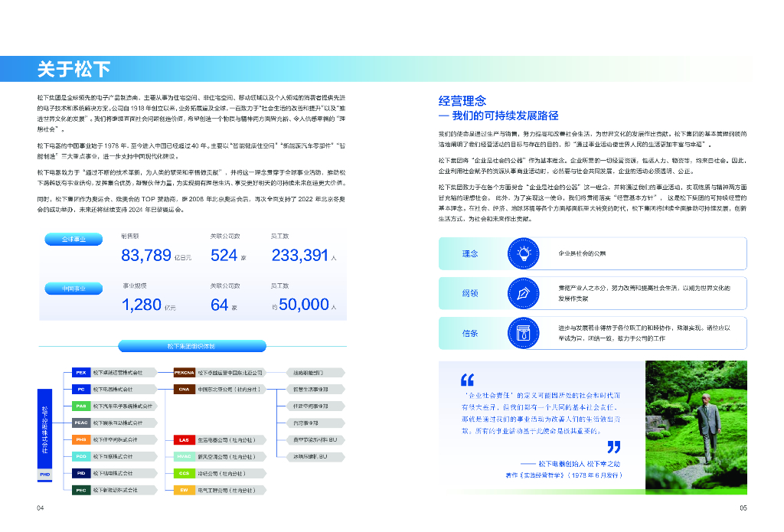Click the light green HVAC badge
Screen dimensions: 784x532
pos(184,456)
